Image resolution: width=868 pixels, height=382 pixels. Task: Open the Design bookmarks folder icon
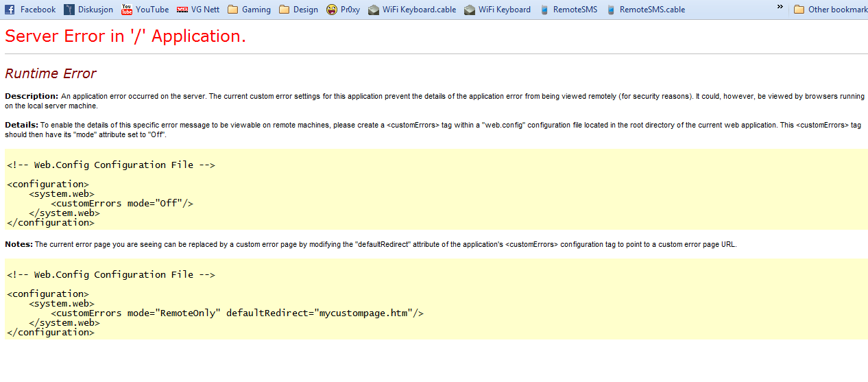pos(285,10)
